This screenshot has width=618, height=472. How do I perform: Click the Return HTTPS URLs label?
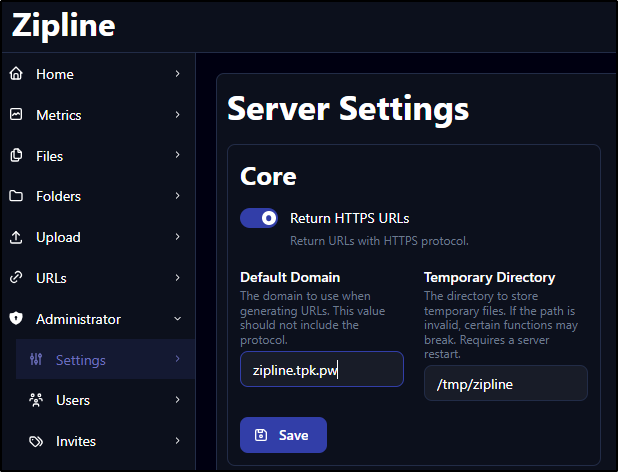point(350,218)
